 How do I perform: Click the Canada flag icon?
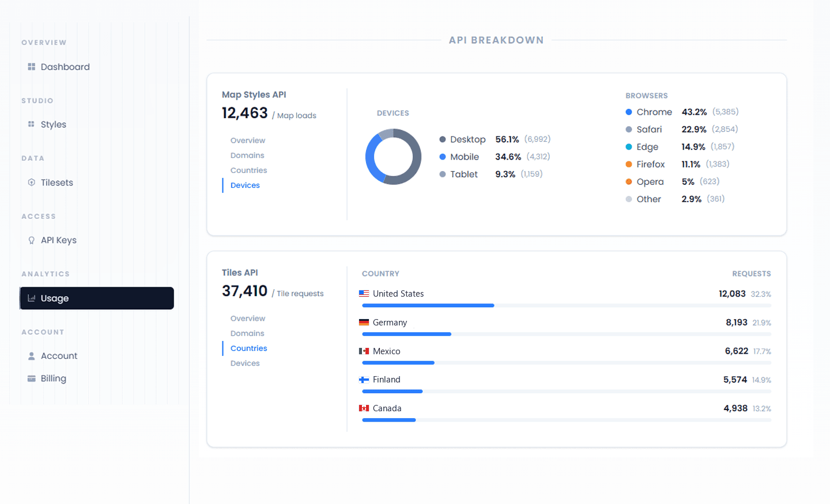pyautogui.click(x=364, y=408)
